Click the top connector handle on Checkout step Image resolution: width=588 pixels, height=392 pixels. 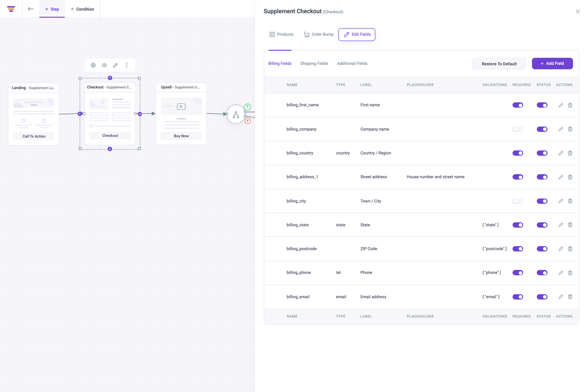coord(110,78)
